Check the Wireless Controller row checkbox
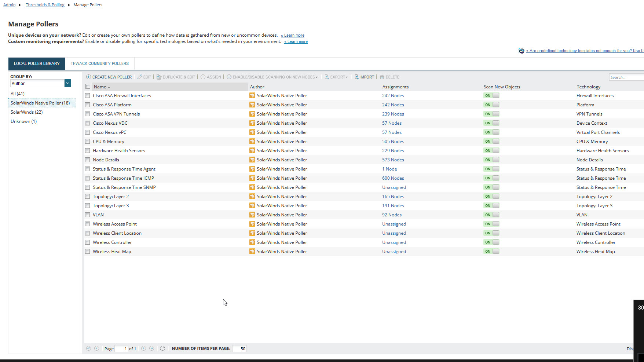The image size is (644, 362). click(88, 242)
